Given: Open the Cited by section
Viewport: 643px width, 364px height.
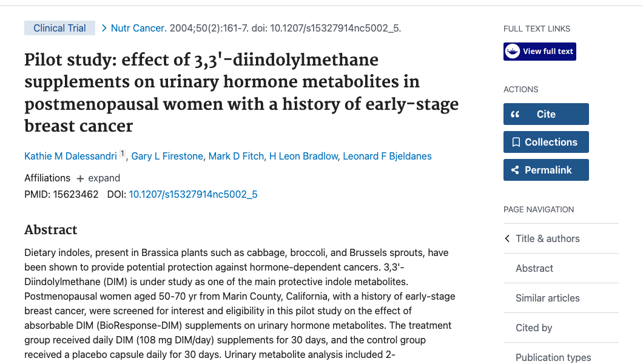Looking at the screenshot, I should pyautogui.click(x=533, y=328).
